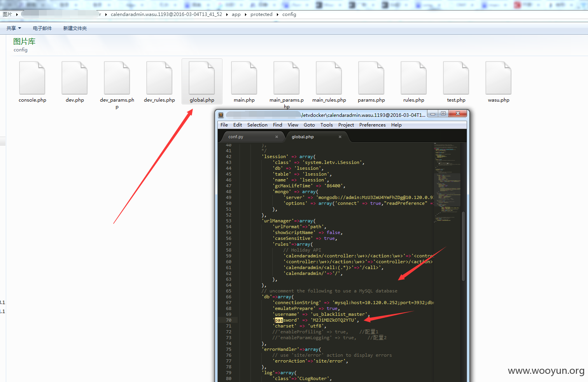Image resolution: width=588 pixels, height=382 pixels.
Task: Open the View menu
Action: click(x=293, y=125)
